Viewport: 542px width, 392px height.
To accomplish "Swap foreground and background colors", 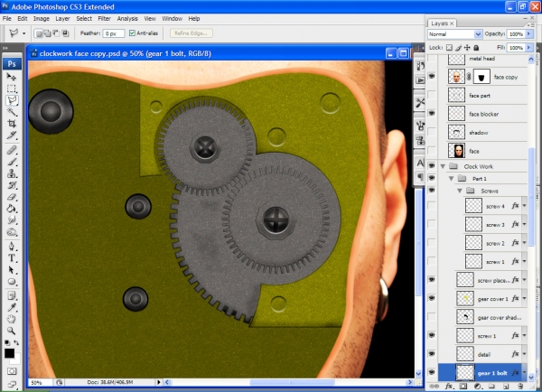I will [x=16, y=342].
